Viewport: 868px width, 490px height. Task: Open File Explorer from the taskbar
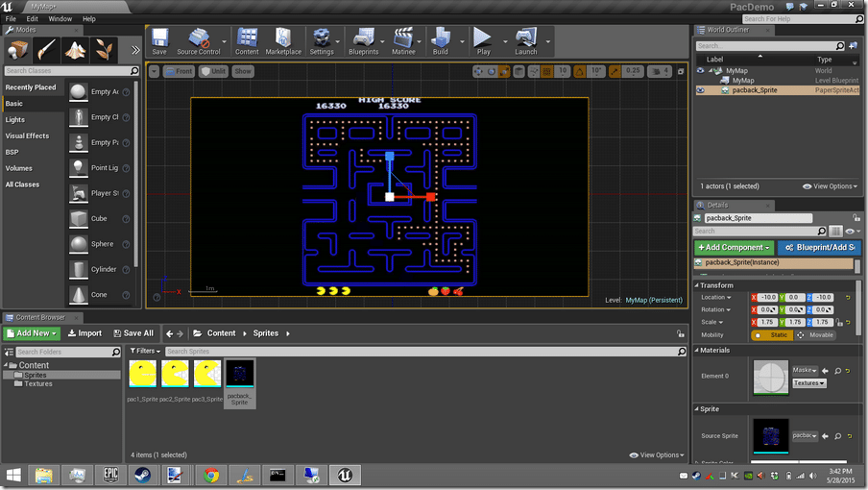44,475
